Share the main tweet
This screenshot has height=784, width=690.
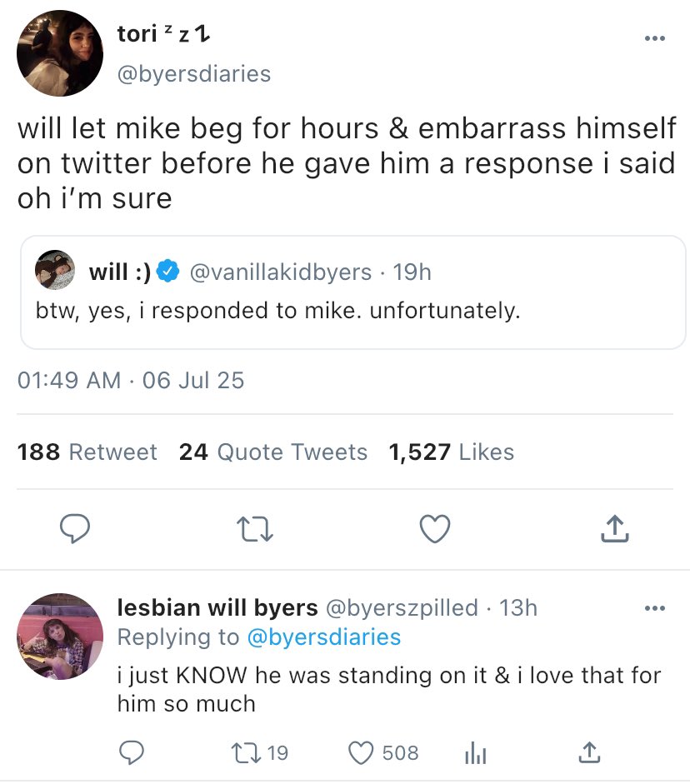point(613,528)
